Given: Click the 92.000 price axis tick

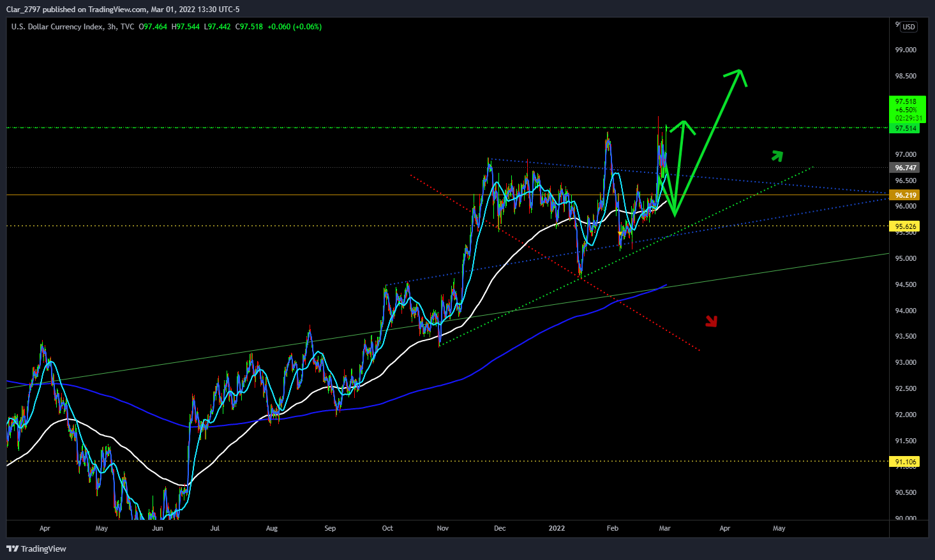Looking at the screenshot, I should (906, 415).
